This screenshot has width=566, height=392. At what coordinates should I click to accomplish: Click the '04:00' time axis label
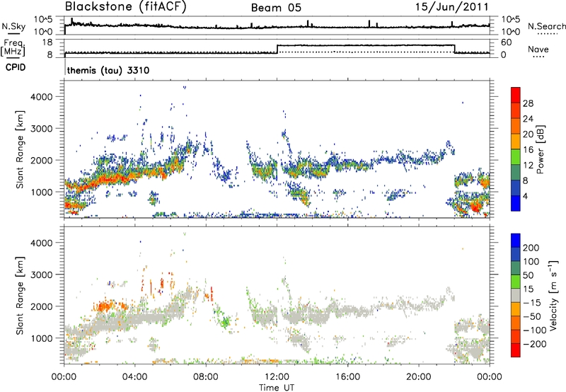pos(135,377)
